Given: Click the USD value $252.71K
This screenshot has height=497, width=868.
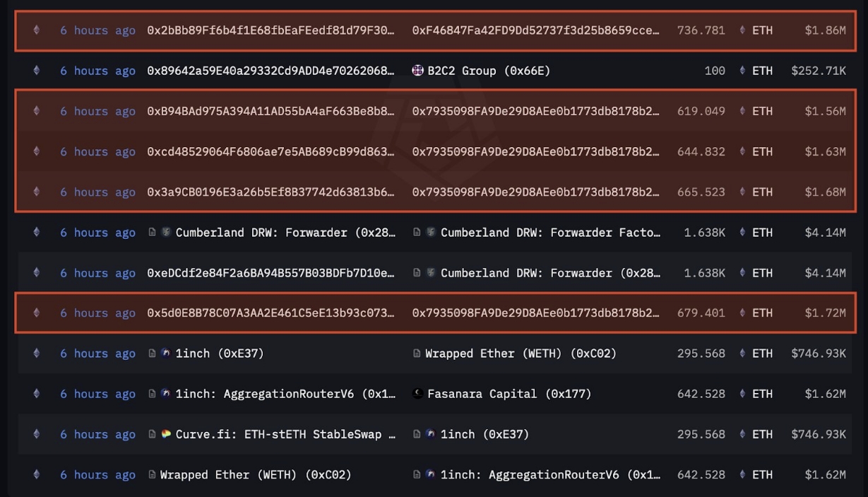Looking at the screenshot, I should tap(819, 71).
